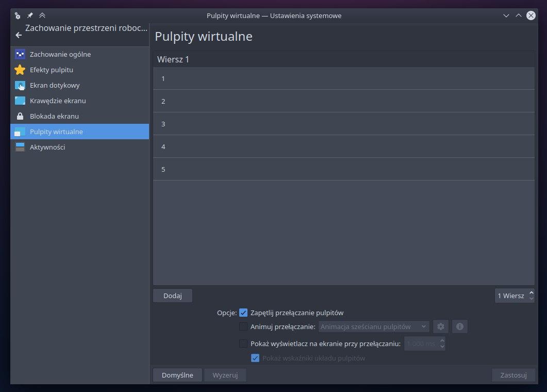Click the animation info button
This screenshot has height=392, width=547.
[x=460, y=326]
